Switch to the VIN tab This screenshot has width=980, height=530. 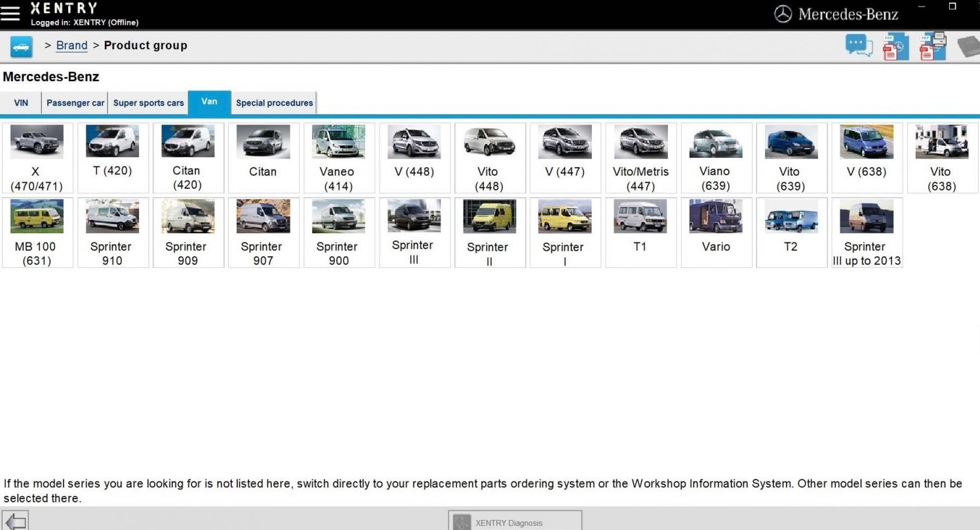pos(21,103)
